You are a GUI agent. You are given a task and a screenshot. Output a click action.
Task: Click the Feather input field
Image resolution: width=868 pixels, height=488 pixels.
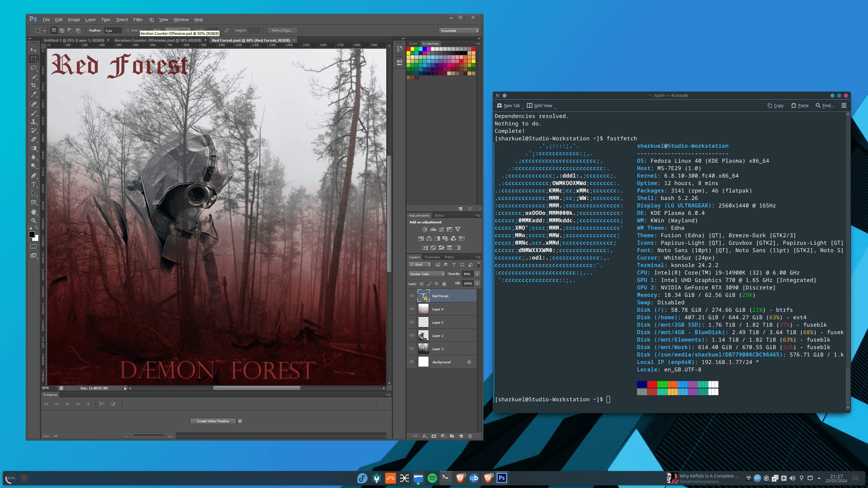click(x=113, y=30)
